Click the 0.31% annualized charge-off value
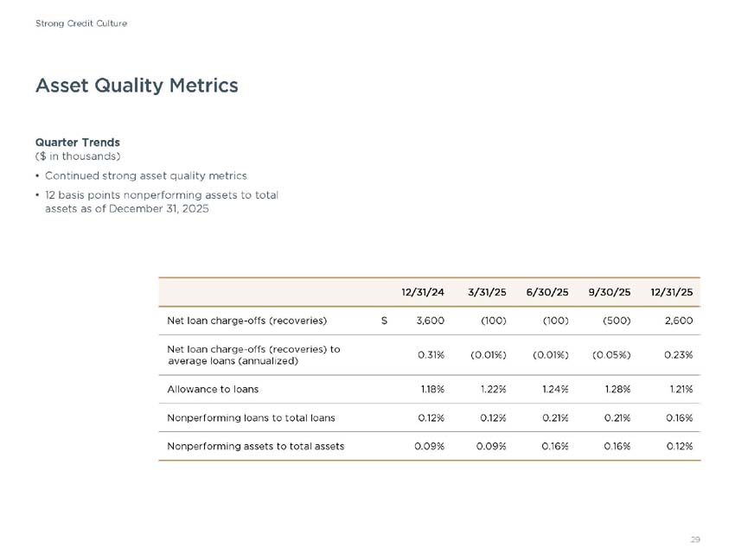This screenshot has height=560, width=735. point(431,354)
